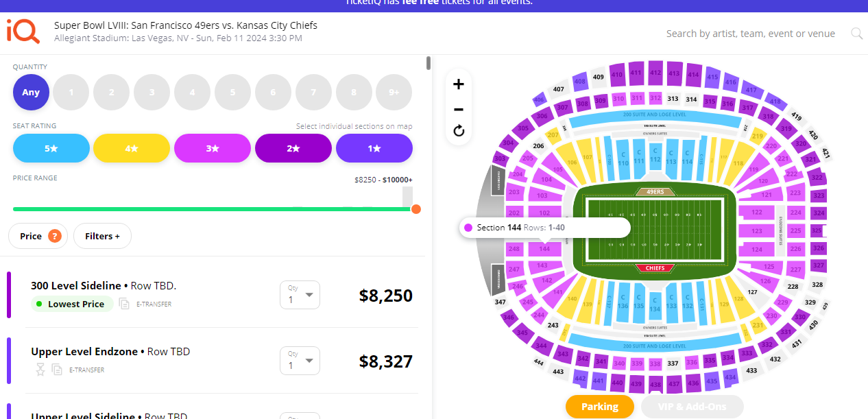Choose the Any quantity button

tap(31, 93)
